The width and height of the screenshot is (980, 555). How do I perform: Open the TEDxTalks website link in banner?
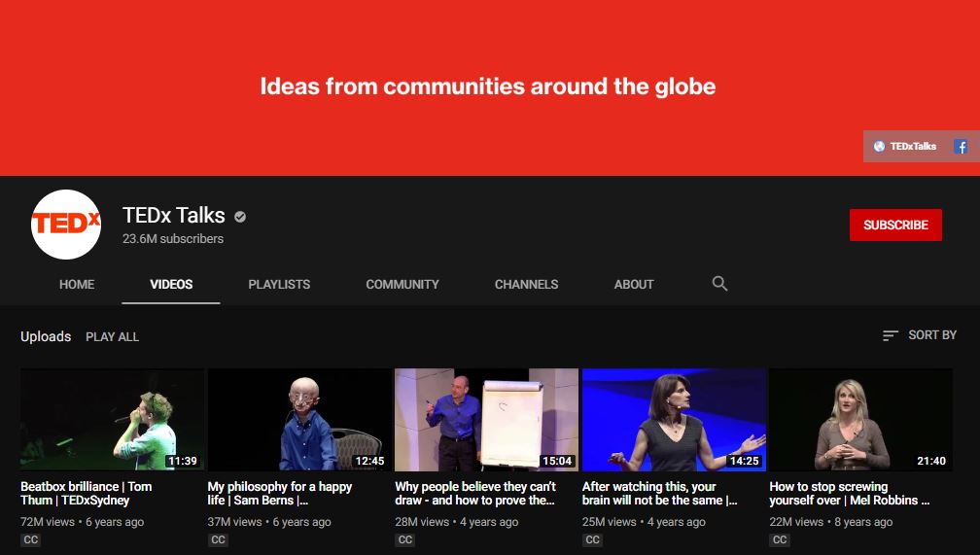913,146
